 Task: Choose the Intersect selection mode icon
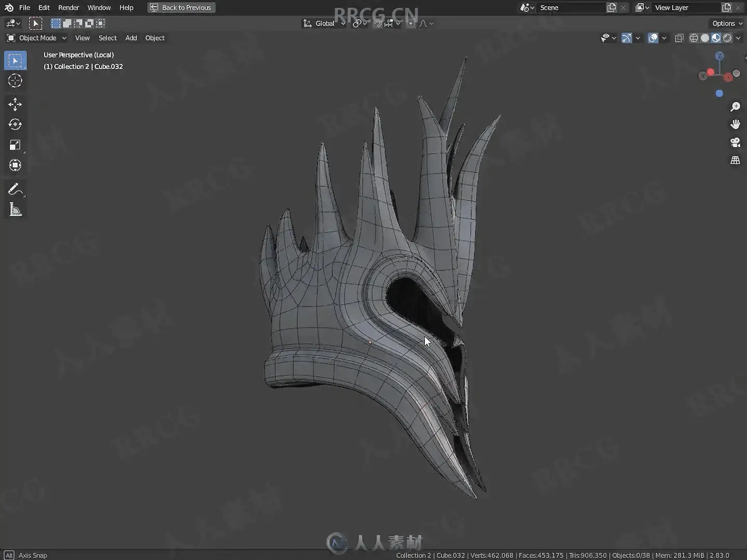[101, 23]
